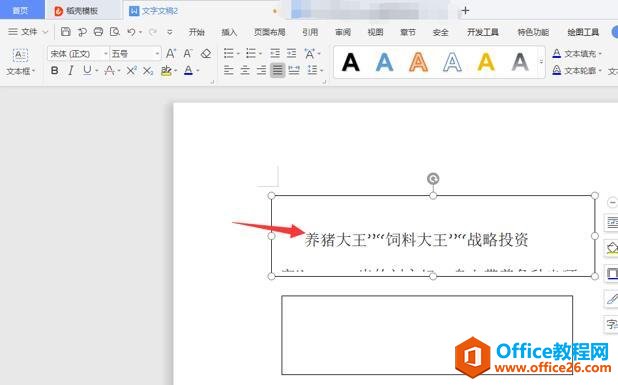This screenshot has width=618, height=385.
Task: Align the text to the right
Action: pos(261,71)
